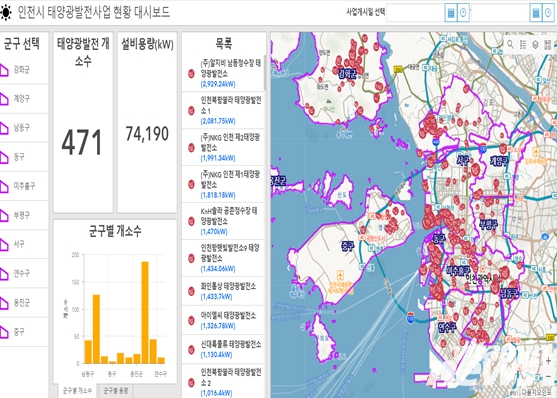The image size is (558, 398).
Task: Switch to the 군구별 용량 tab
Action: tap(116, 391)
